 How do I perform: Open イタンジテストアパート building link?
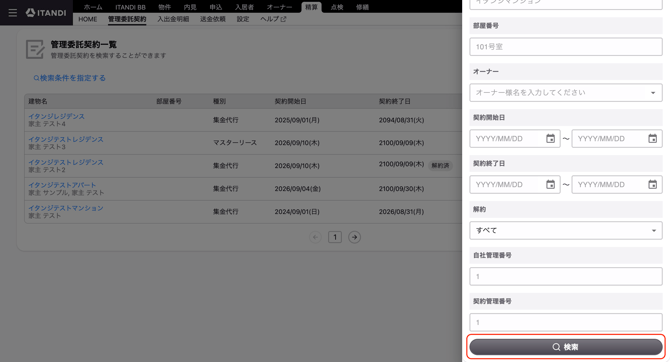click(x=62, y=185)
